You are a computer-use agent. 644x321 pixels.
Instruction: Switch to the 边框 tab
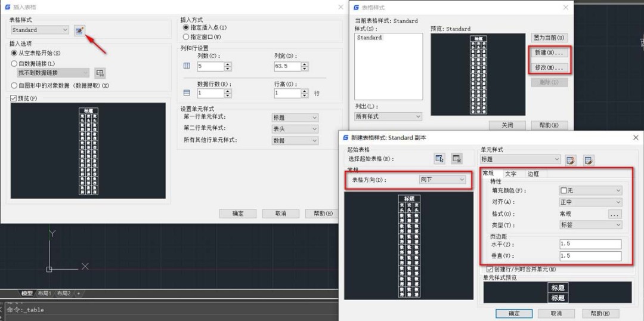[x=532, y=174]
